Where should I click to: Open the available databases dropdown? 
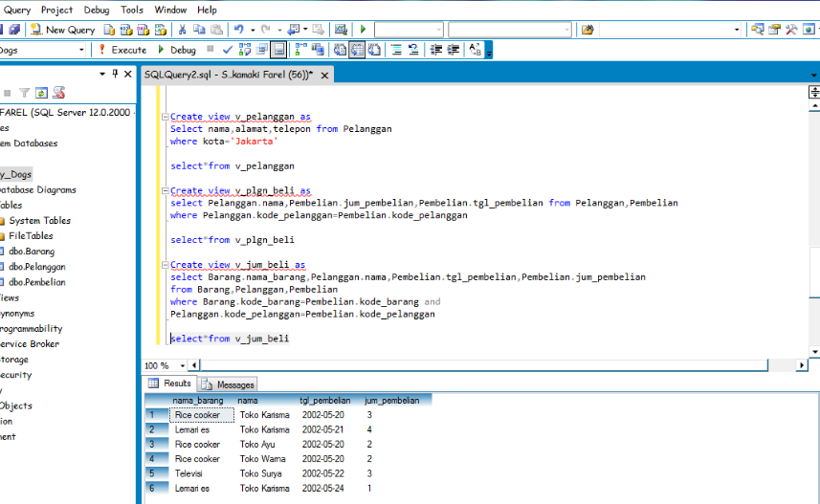coord(81,50)
